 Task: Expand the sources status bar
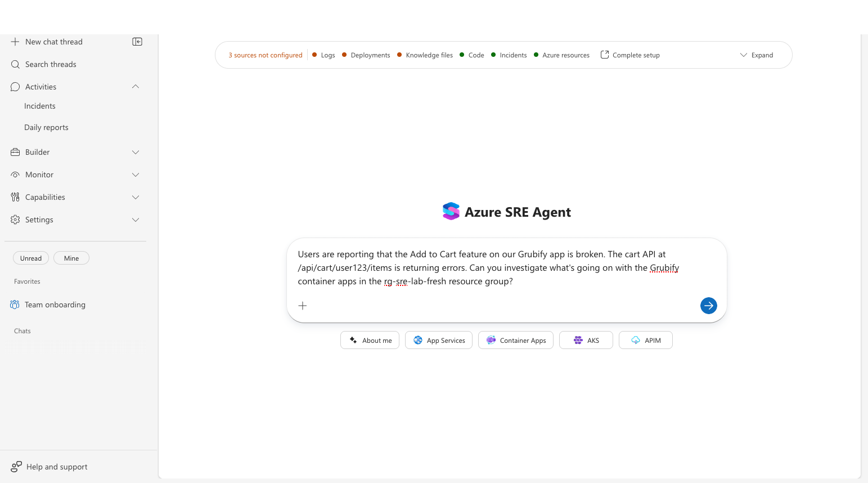(x=757, y=55)
